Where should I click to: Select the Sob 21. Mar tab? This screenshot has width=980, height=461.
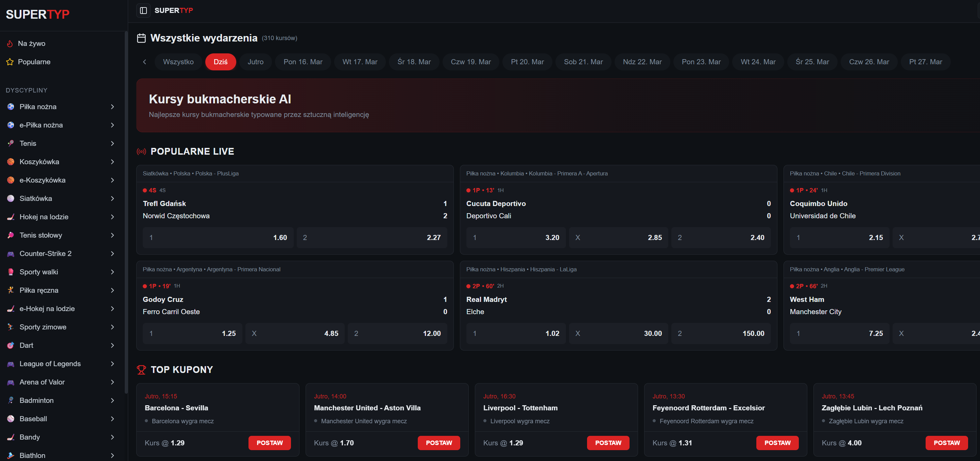(583, 62)
